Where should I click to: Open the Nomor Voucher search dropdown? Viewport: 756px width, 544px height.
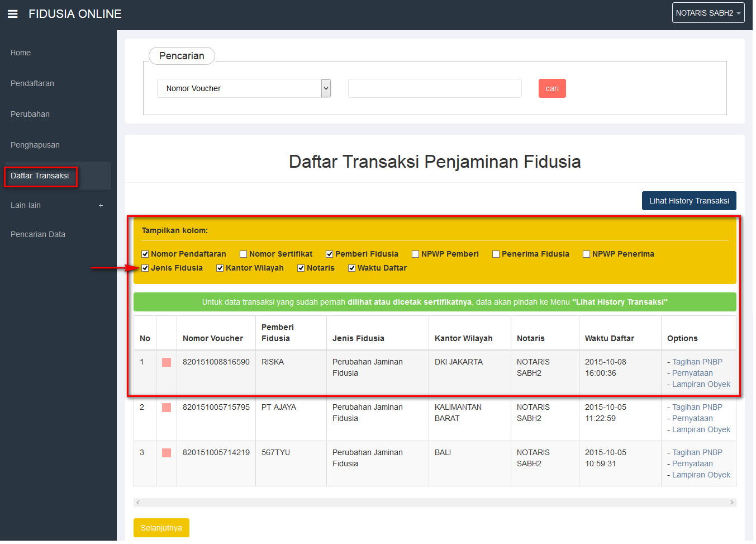tap(244, 88)
